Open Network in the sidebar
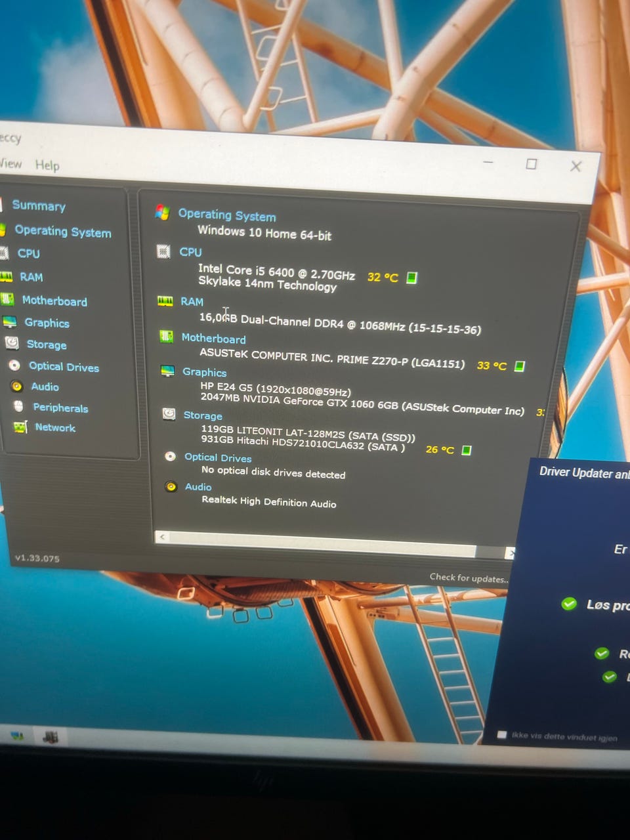The height and width of the screenshot is (840, 630). [x=55, y=427]
